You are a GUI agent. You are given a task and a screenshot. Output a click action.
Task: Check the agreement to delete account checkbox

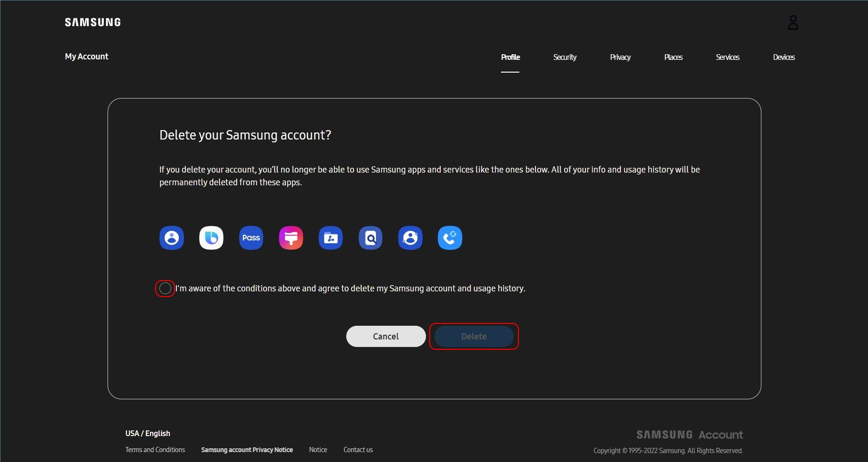coord(165,289)
